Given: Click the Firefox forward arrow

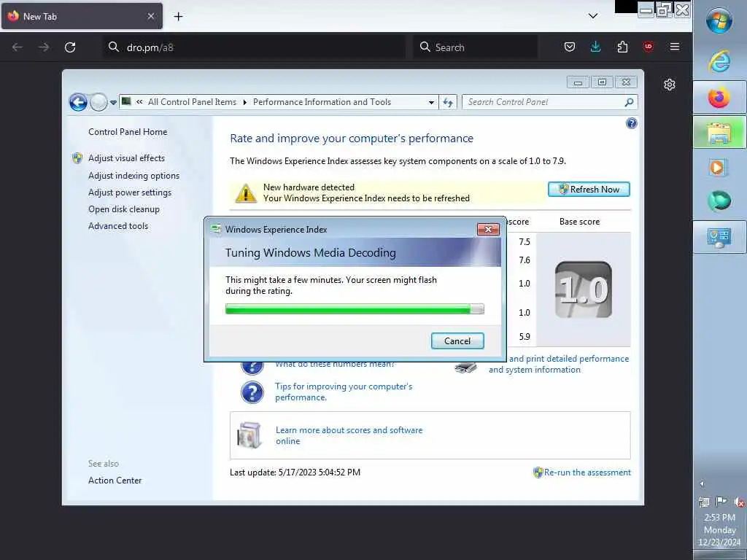Looking at the screenshot, I should (x=44, y=47).
